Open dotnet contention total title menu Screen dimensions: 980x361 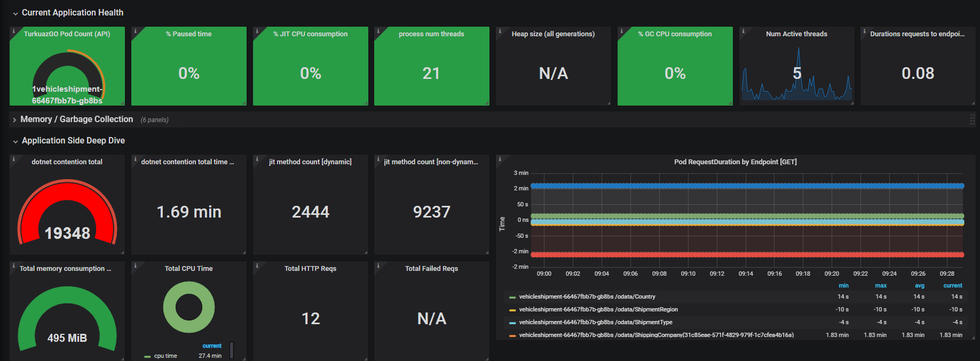67,162
